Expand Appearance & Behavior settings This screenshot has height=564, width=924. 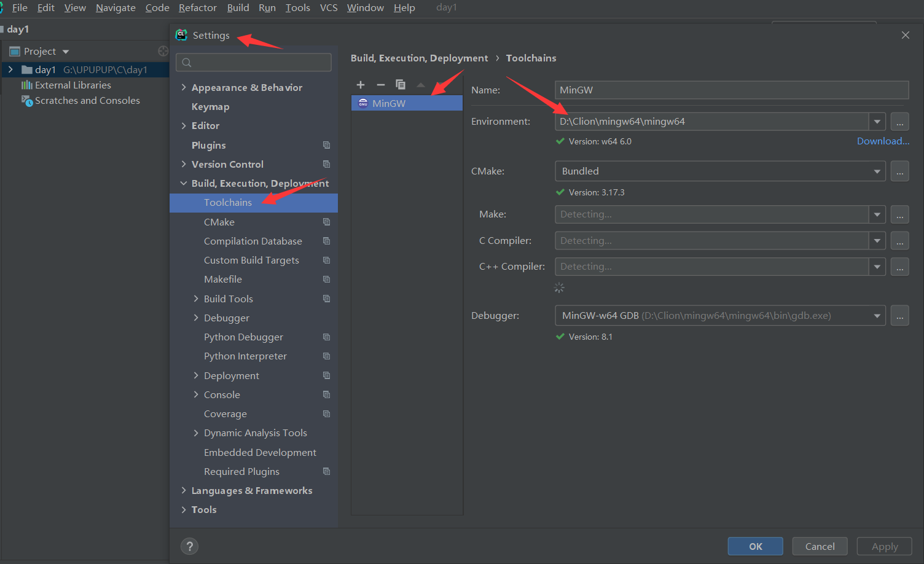[x=184, y=87]
